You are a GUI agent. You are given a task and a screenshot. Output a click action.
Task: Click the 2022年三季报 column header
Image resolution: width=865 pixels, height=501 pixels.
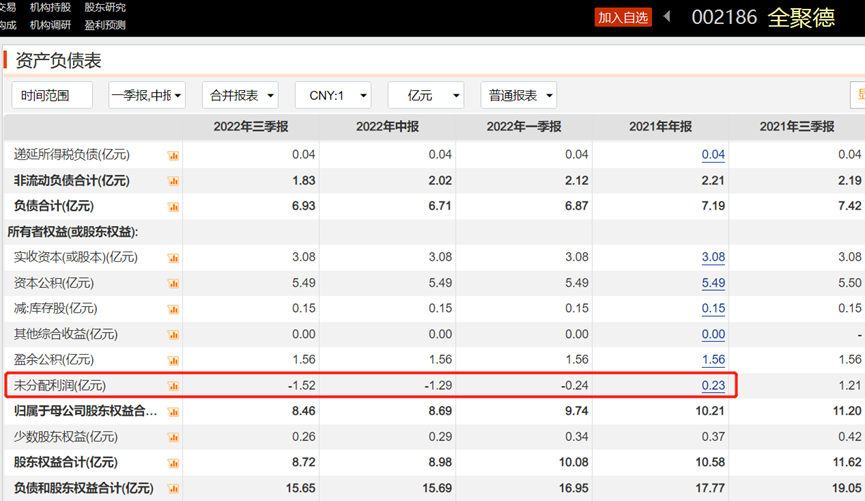tap(250, 127)
